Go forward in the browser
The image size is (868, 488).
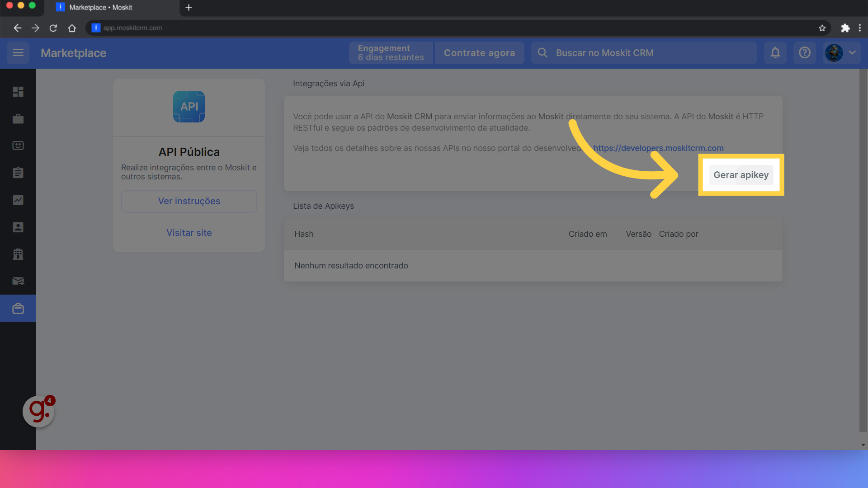[x=35, y=28]
